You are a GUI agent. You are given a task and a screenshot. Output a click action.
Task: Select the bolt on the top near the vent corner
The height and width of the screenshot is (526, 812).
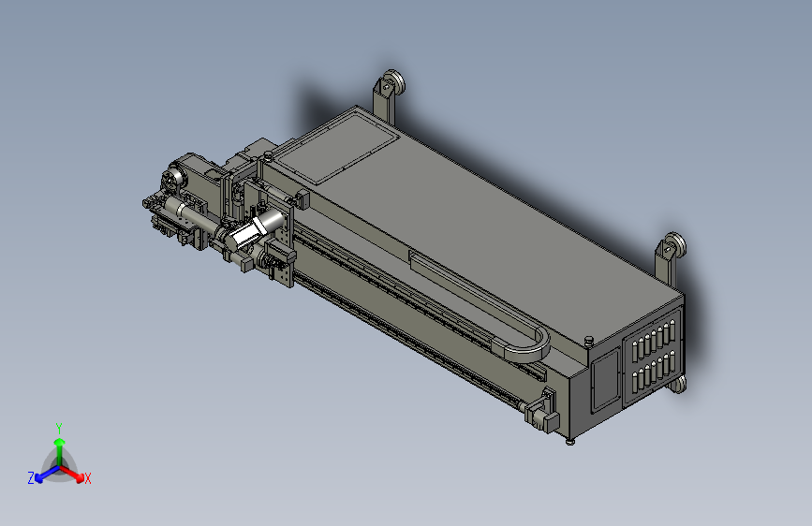click(589, 340)
